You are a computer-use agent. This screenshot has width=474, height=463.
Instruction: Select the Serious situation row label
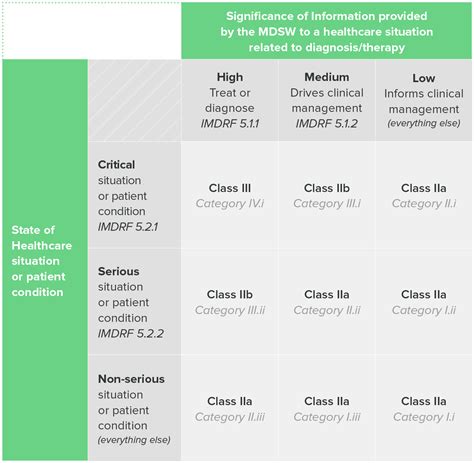[135, 302]
